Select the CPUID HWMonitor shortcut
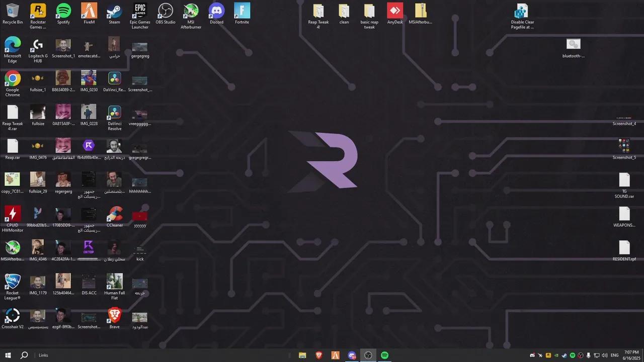Image resolution: width=644 pixels, height=362 pixels. [13, 219]
